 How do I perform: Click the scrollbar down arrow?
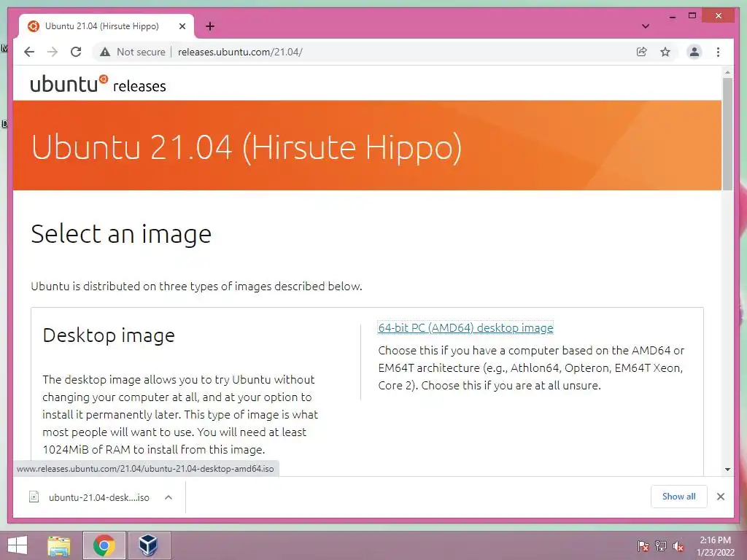[x=727, y=470]
